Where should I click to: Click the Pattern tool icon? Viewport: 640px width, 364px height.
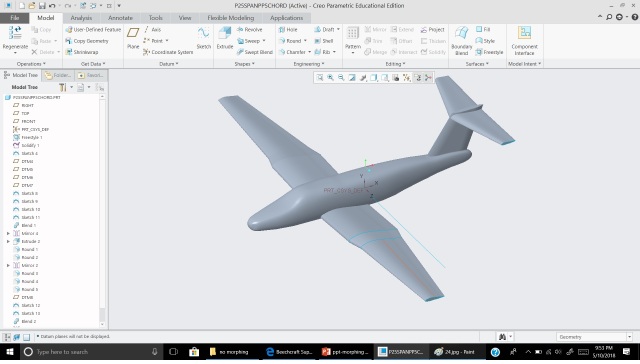point(353,33)
